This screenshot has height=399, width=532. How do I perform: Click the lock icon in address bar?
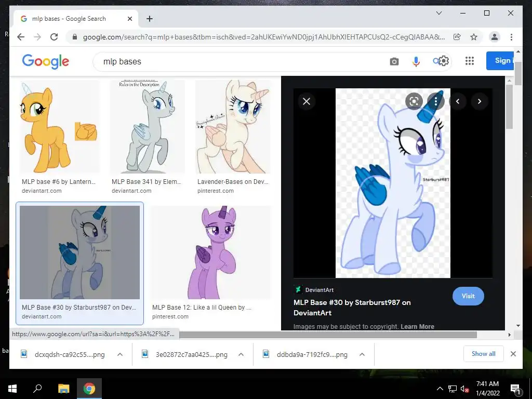tap(75, 37)
